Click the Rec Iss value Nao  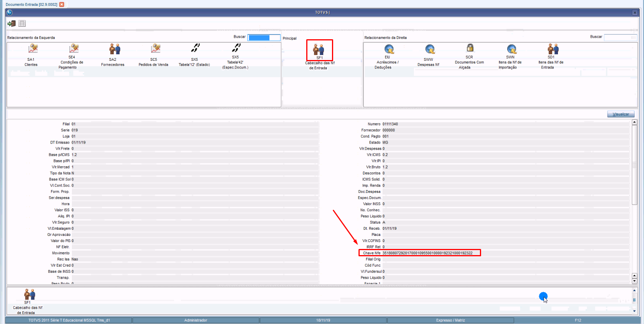point(75,259)
